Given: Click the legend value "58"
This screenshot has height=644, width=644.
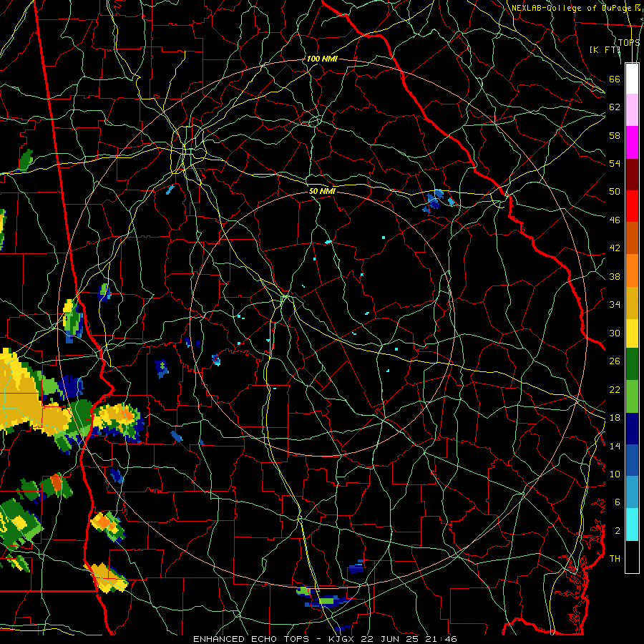Looking at the screenshot, I should (x=615, y=135).
